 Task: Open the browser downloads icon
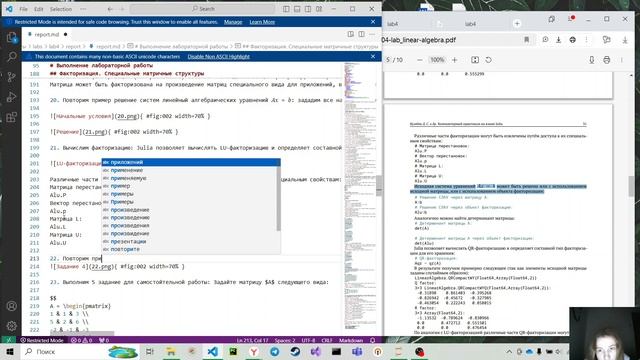click(625, 40)
